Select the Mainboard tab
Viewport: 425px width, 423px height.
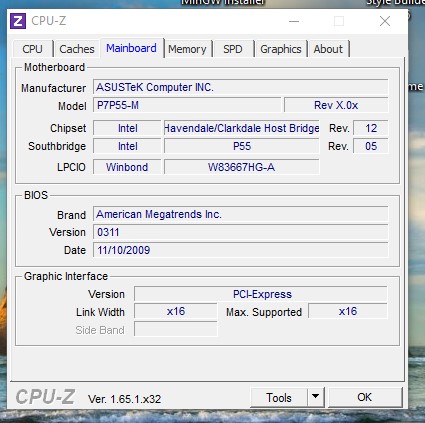(131, 48)
